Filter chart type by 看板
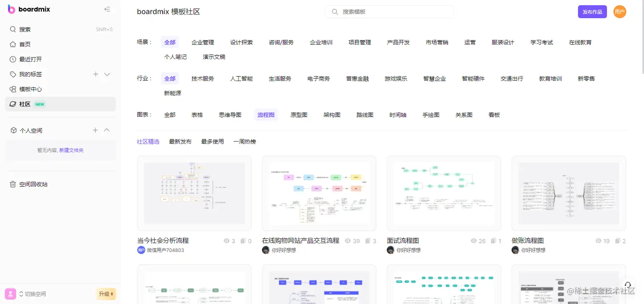The image size is (644, 304). click(x=494, y=115)
